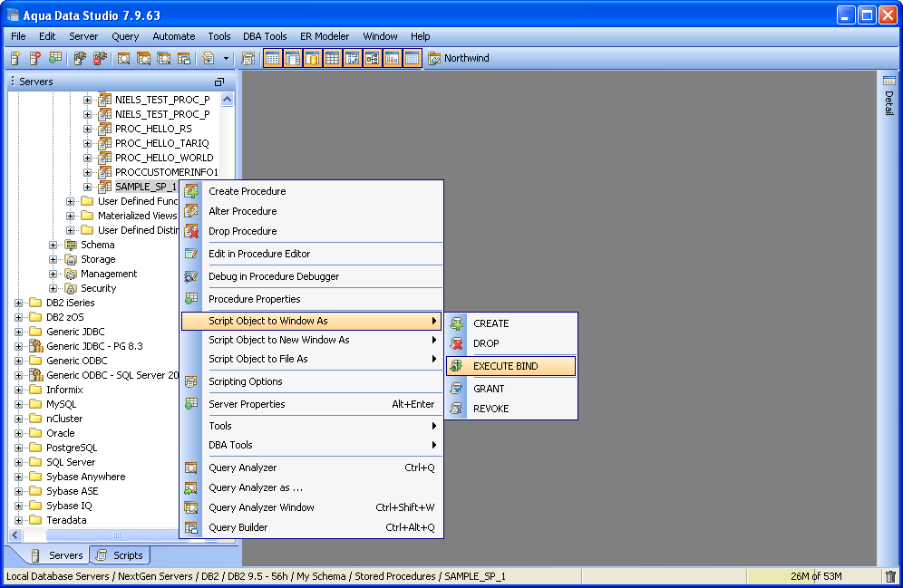Click the GRANT icon in submenu

pyautogui.click(x=456, y=389)
